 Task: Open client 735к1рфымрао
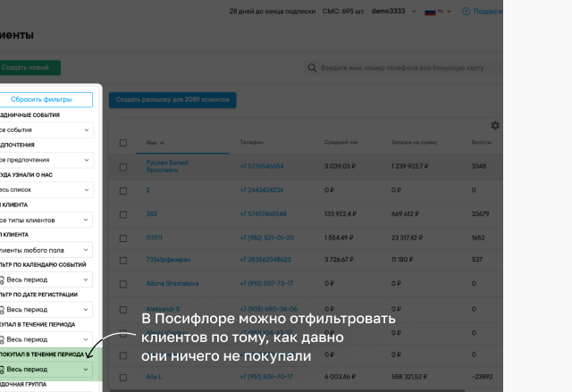pos(168,259)
